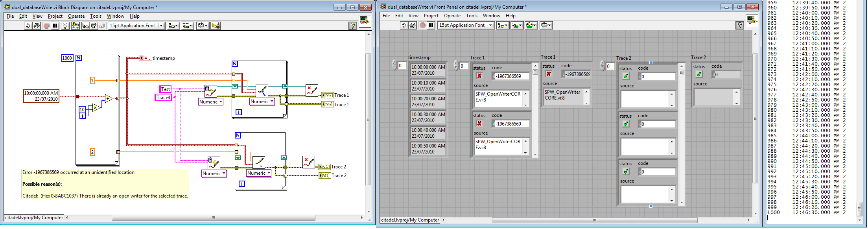Click the Run arrow in the Front Panel toolbar
The height and width of the screenshot is (229, 868).
(404, 25)
